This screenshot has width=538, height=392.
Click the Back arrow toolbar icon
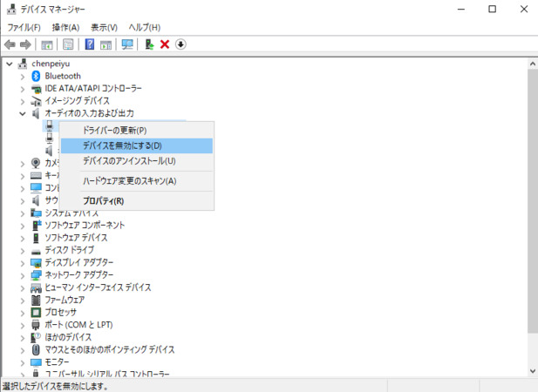pos(10,44)
